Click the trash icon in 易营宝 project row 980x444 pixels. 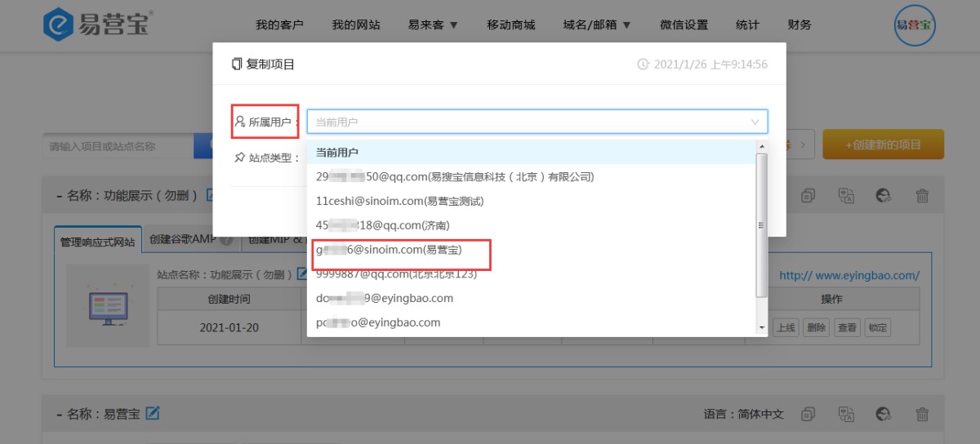point(922,414)
